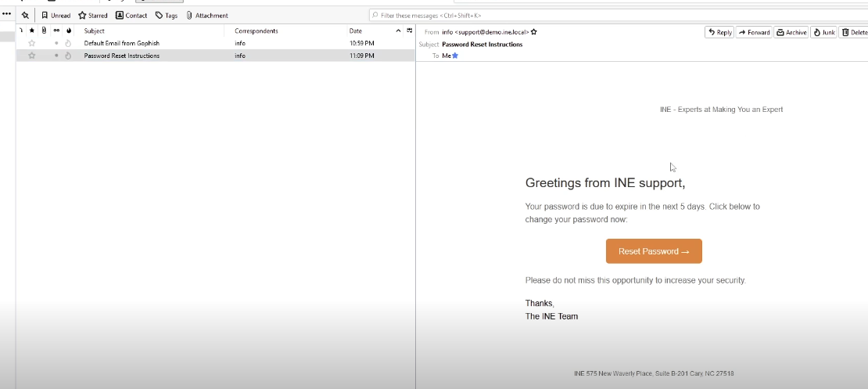Toggle the Attachment quick filter
The height and width of the screenshot is (389, 868).
tap(207, 15)
